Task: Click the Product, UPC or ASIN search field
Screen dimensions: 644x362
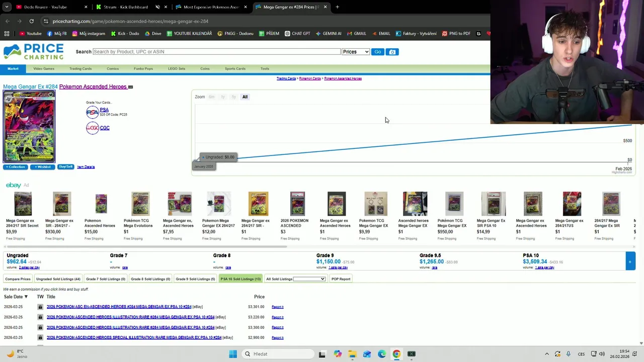Action: [216, 52]
